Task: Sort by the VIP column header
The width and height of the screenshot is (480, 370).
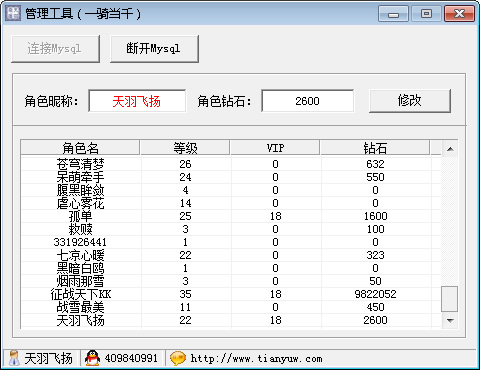Action: [x=275, y=148]
